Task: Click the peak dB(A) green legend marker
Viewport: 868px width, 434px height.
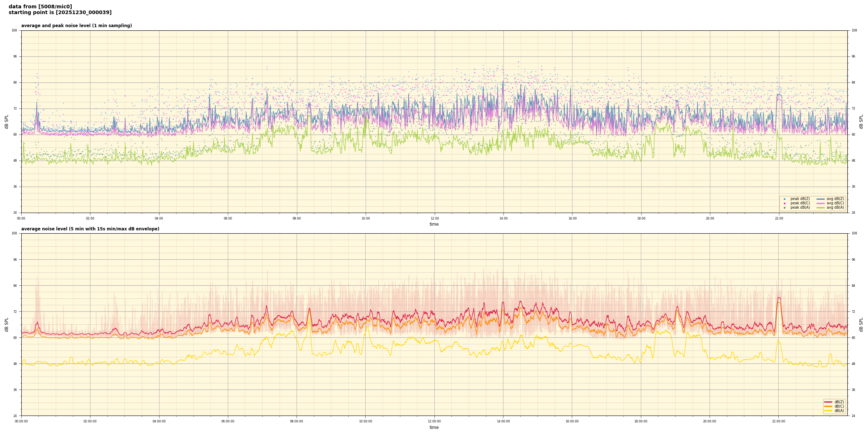Action: coord(784,208)
